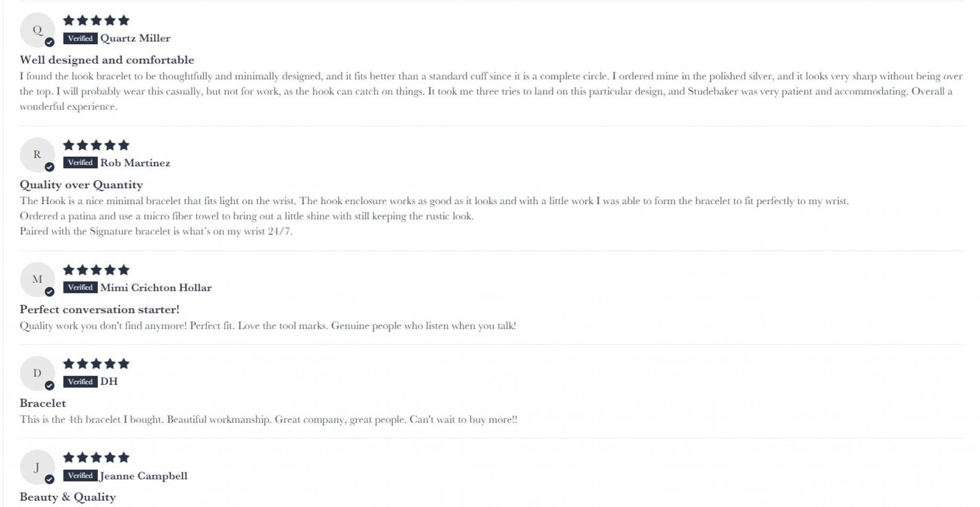Click reviewer name Mimi Crichton Hollar

coord(156,288)
